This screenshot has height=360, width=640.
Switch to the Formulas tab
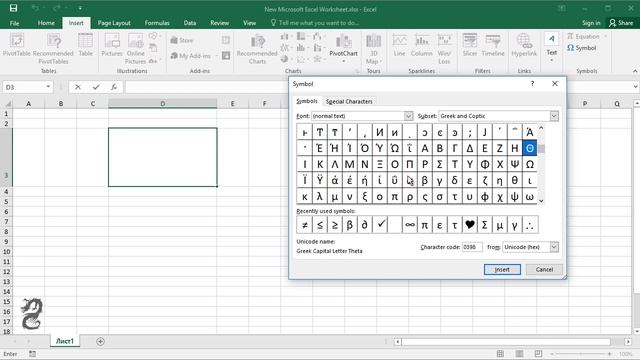[157, 23]
